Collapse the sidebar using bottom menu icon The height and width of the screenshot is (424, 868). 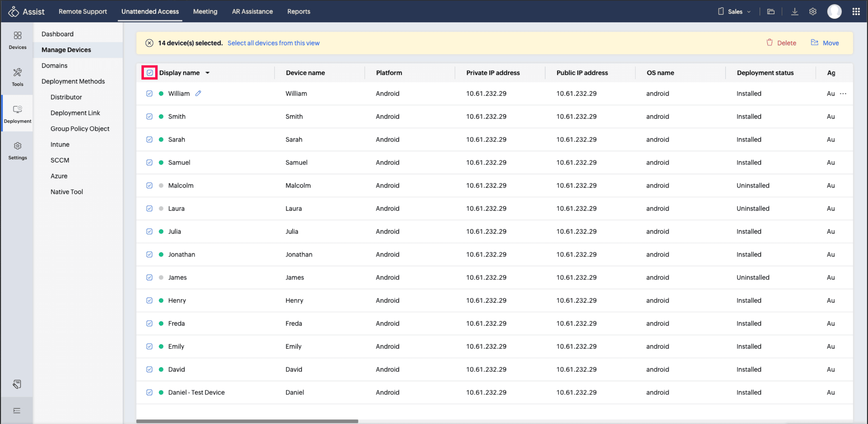coord(17,410)
